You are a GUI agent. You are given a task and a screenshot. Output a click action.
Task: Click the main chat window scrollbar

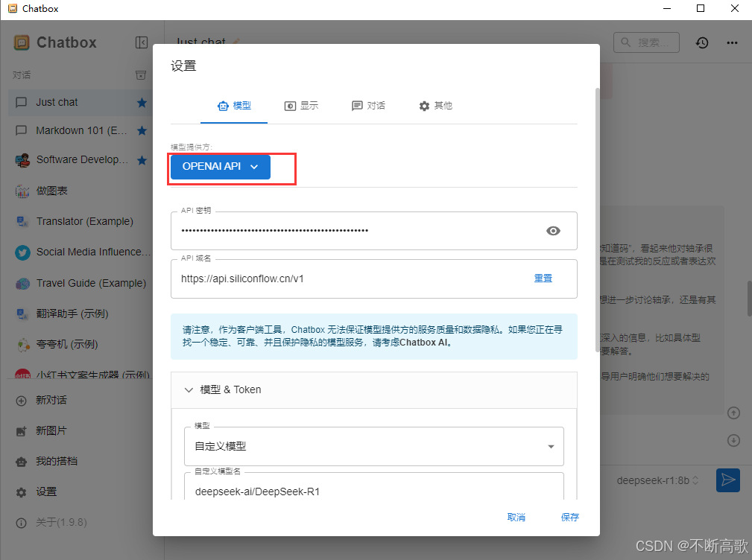point(749,299)
